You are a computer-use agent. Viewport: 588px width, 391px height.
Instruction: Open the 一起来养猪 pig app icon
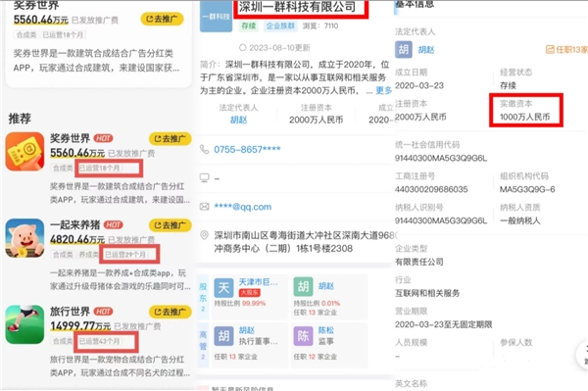(24, 238)
